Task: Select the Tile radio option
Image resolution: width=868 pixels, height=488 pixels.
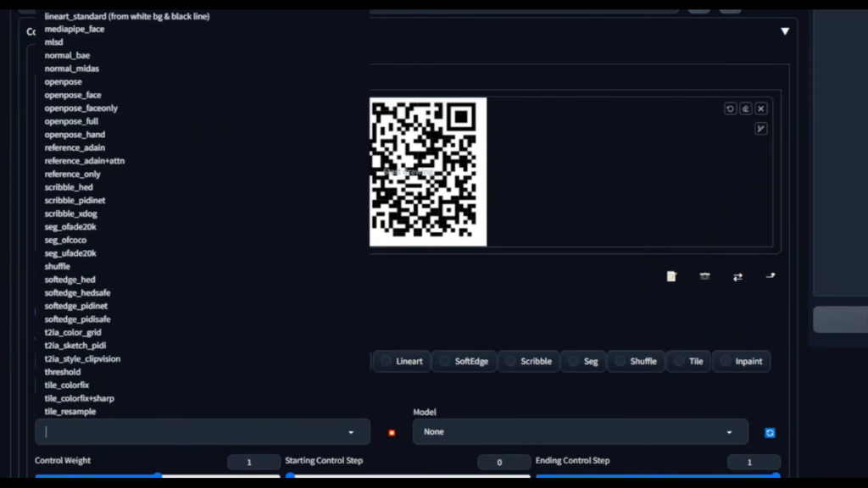Action: 688,361
